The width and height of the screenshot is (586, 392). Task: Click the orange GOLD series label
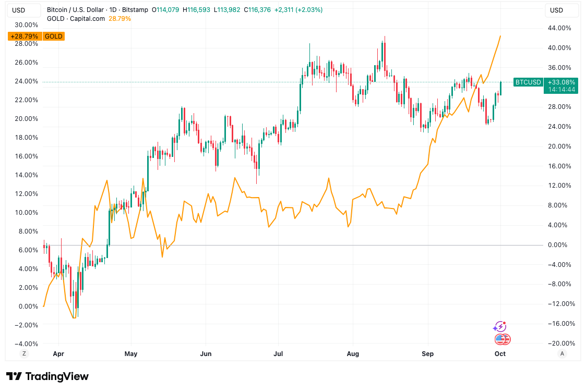(54, 36)
